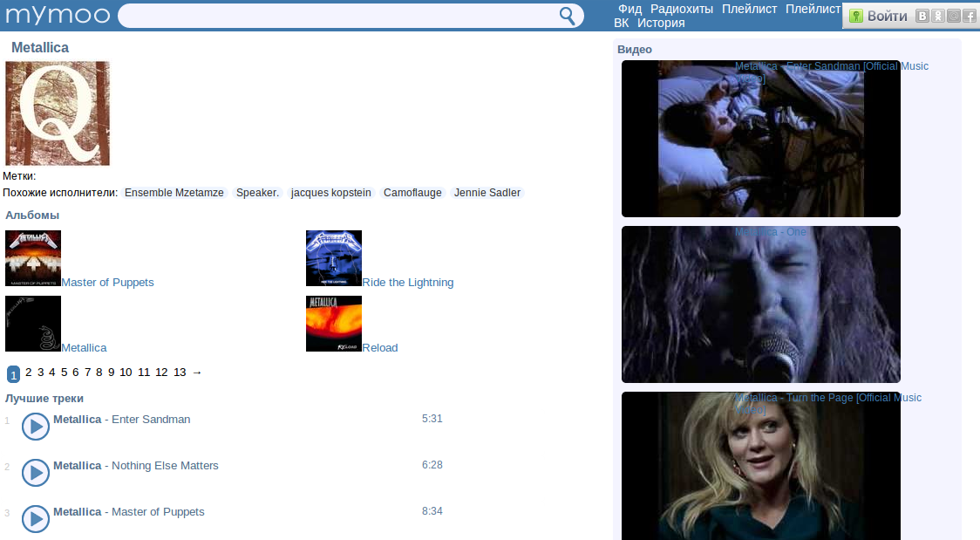Click the 5:31 track duration
This screenshot has height=540, width=980.
[432, 419]
